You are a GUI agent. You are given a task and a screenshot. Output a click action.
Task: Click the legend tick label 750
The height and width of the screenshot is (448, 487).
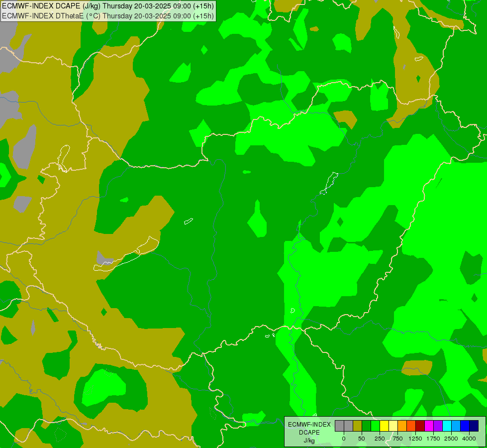pos(397,439)
